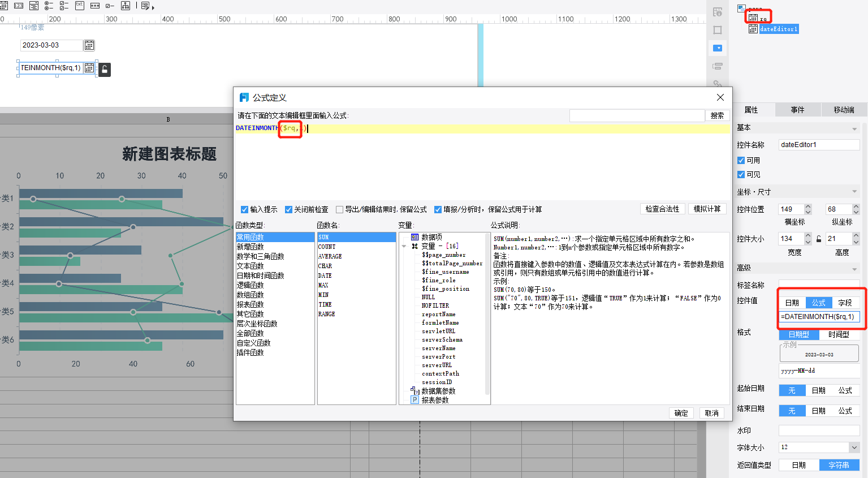This screenshot has width=868, height=478.
Task: Collapse the 变量 node in variable tree
Action: (404, 246)
